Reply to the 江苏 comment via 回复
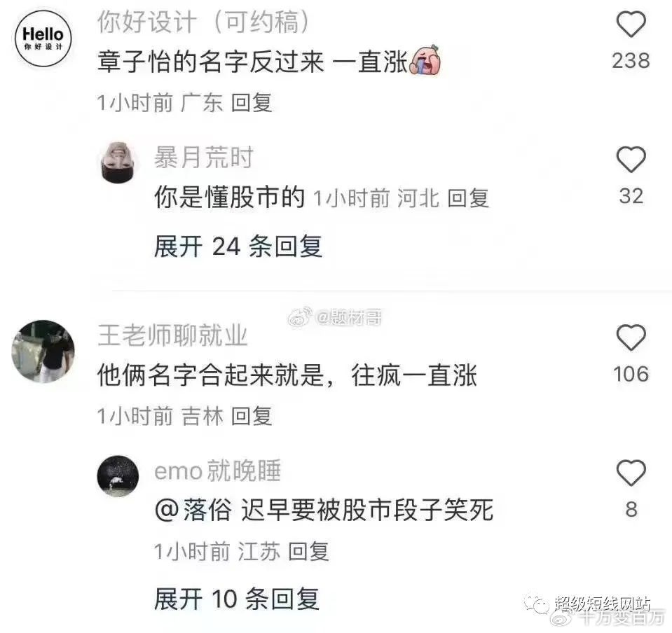The height and width of the screenshot is (633, 672). [308, 551]
